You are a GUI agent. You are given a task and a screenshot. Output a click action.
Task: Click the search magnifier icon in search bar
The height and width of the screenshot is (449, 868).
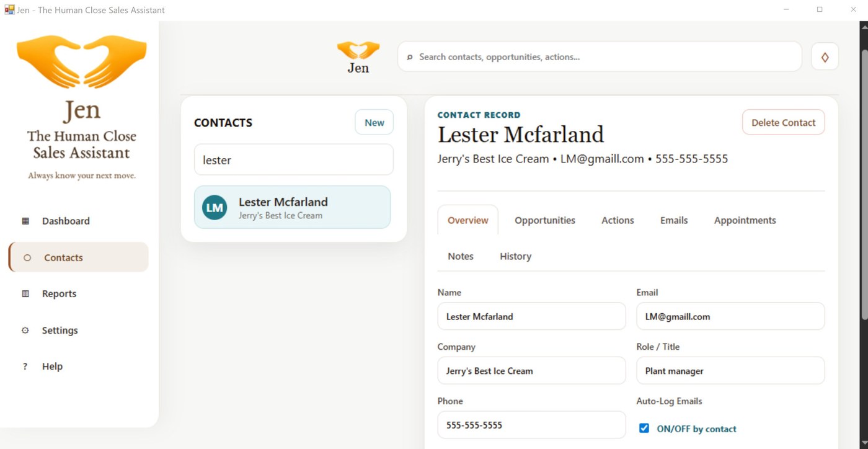(409, 57)
